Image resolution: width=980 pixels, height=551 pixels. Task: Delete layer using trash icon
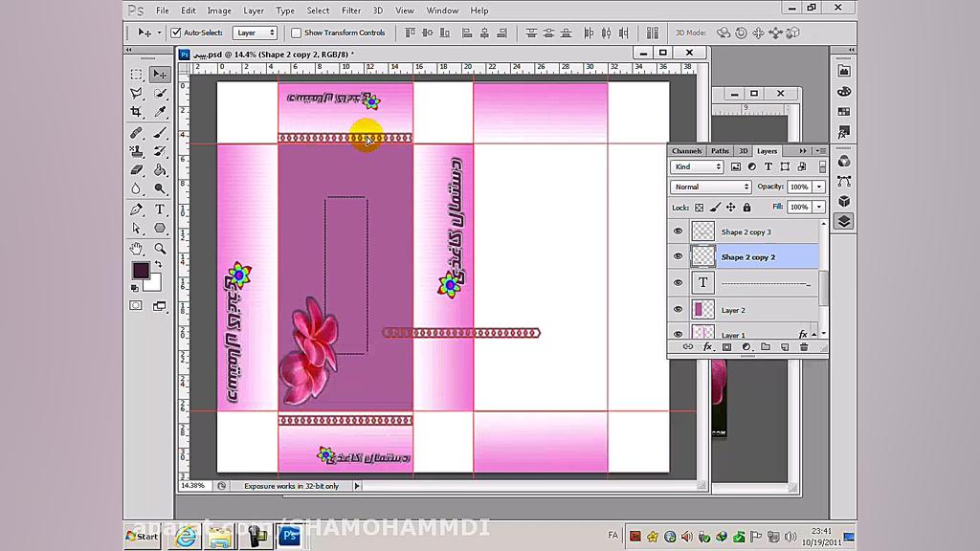pyautogui.click(x=804, y=347)
